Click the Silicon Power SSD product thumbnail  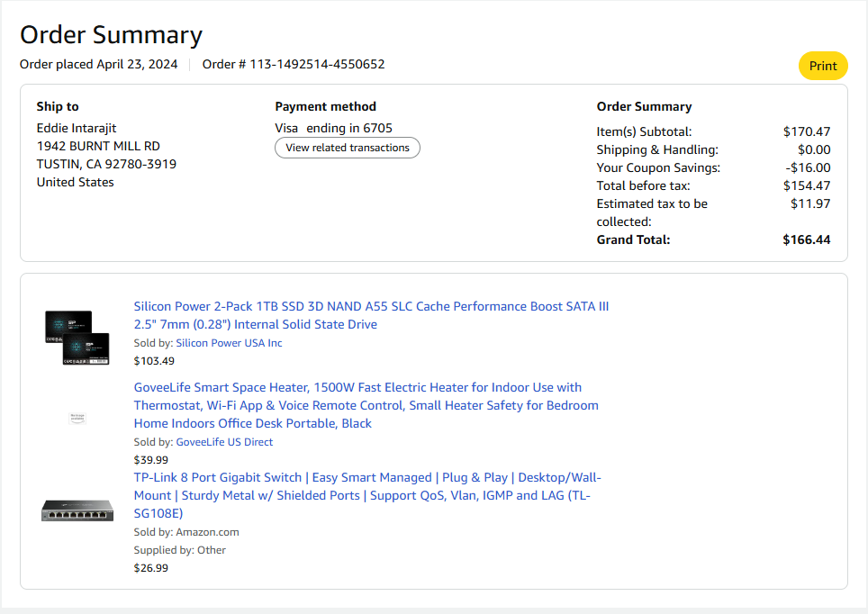click(x=77, y=337)
